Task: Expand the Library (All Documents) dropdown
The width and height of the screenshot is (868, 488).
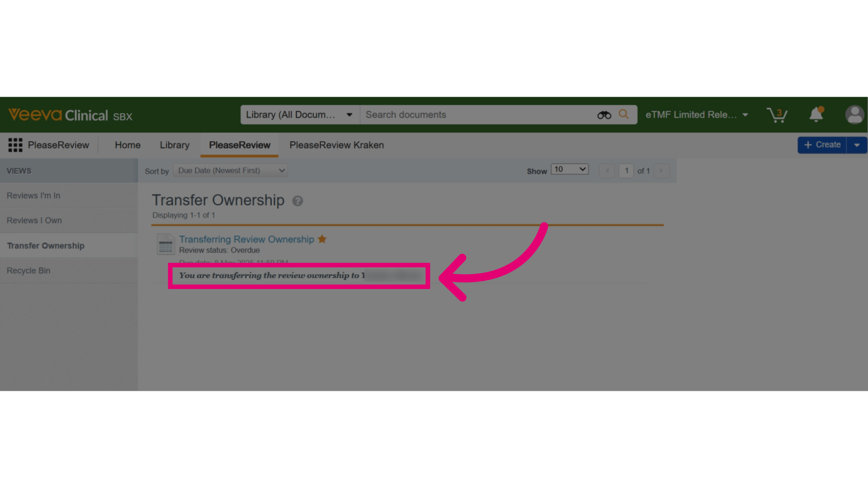Action: 300,115
